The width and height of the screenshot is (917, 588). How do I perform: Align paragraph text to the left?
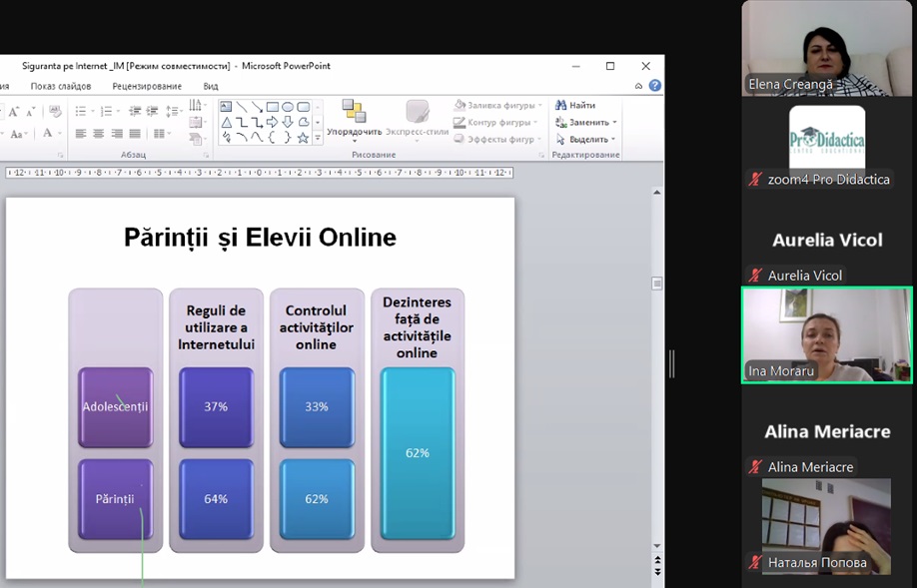(x=81, y=134)
